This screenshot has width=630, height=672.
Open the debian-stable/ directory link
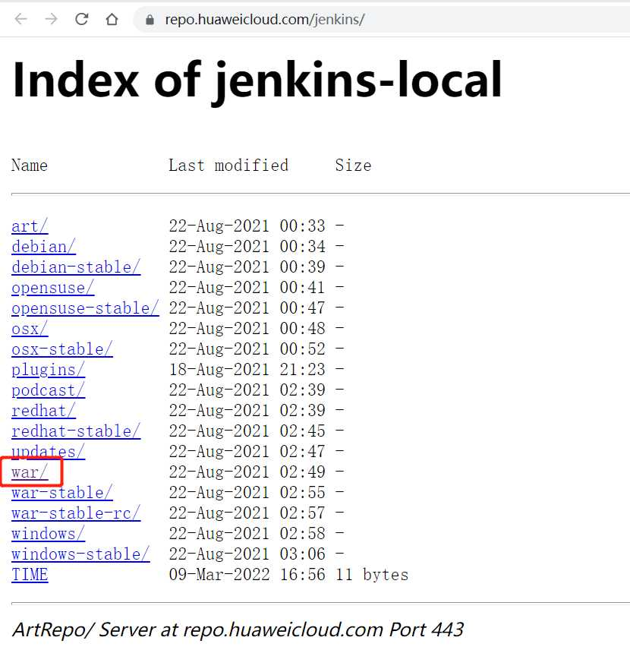tap(76, 267)
